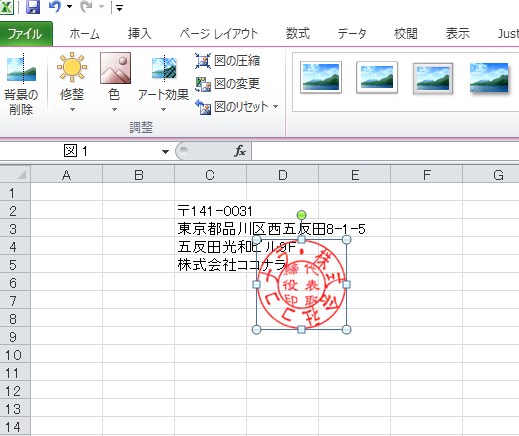Open the ページ レイアウト tab
Image resolution: width=519 pixels, height=436 pixels.
click(219, 34)
